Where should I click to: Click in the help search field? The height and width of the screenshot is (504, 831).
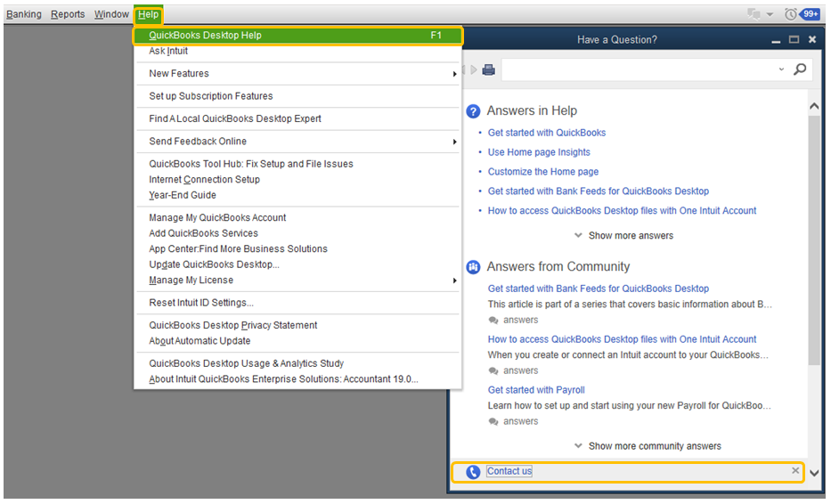pyautogui.click(x=640, y=69)
